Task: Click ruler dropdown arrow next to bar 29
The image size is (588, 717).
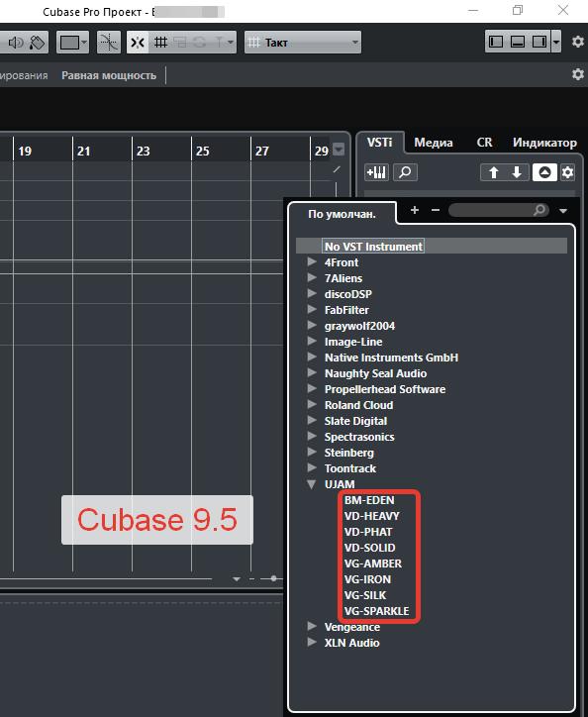Action: click(x=339, y=150)
